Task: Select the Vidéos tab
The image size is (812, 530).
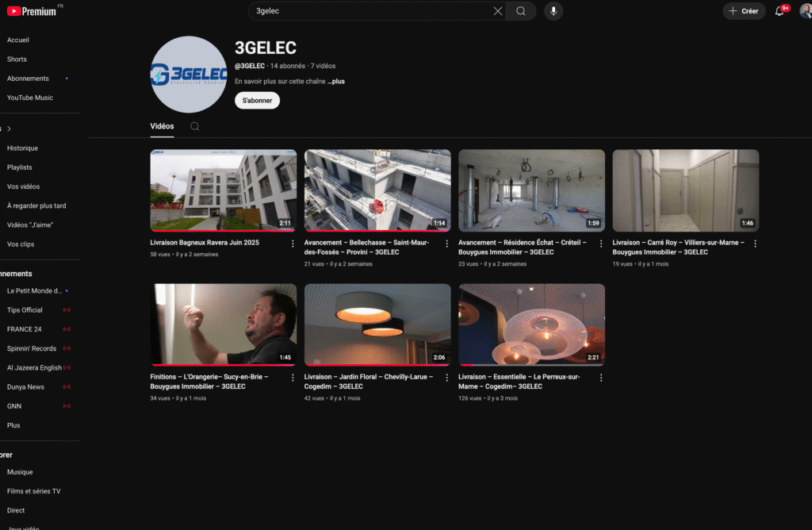Action: point(162,126)
